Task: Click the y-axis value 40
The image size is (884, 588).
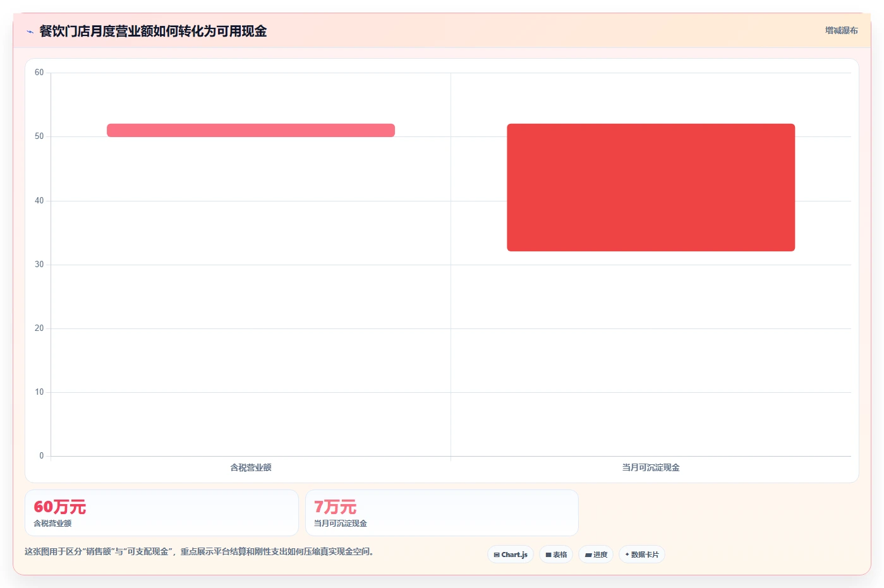Action: coord(39,201)
